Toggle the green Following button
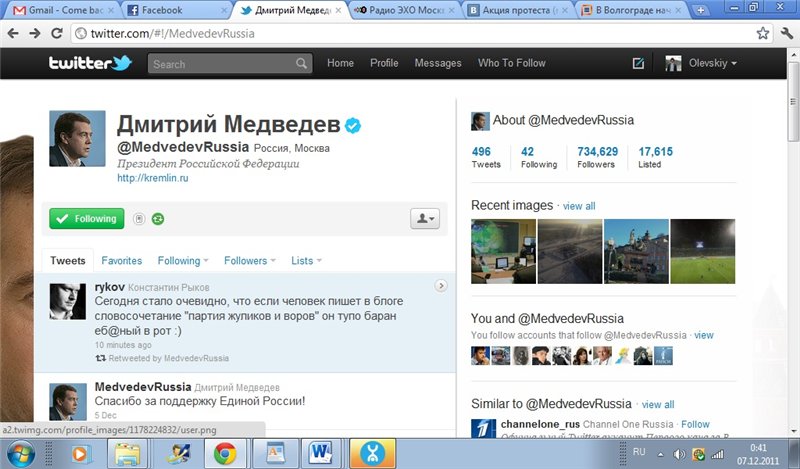The width and height of the screenshot is (800, 469). pyautogui.click(x=87, y=218)
